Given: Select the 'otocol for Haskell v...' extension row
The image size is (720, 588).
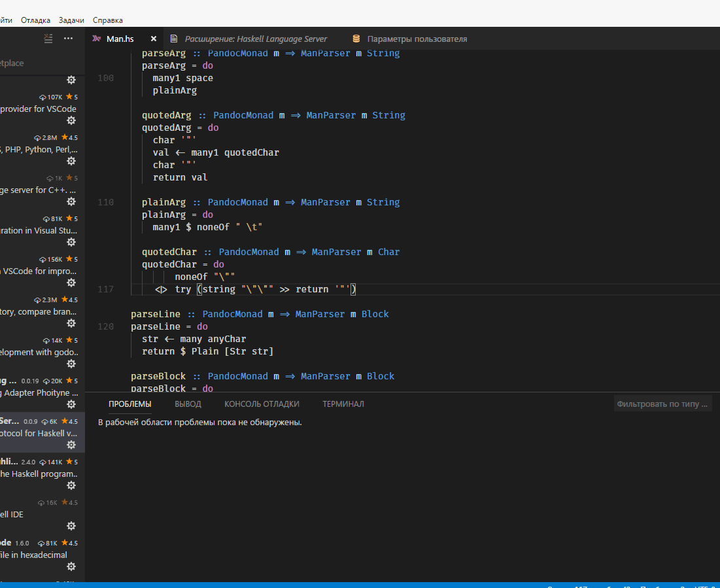Looking at the screenshot, I should [x=43, y=433].
